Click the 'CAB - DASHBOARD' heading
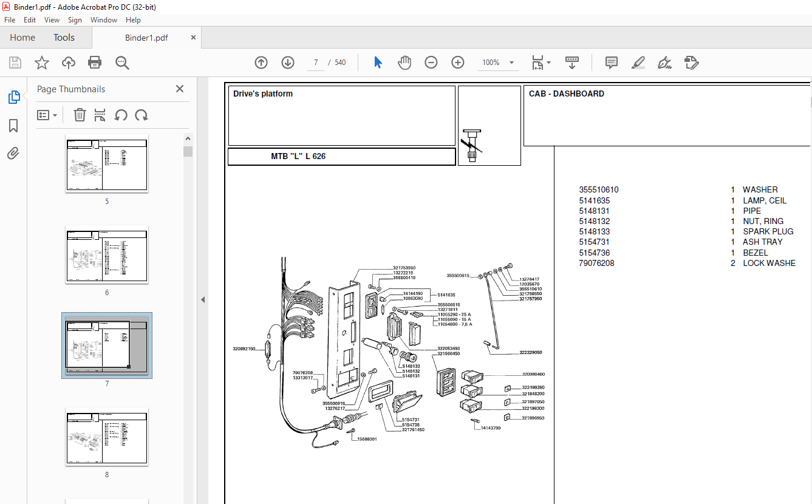The height and width of the screenshot is (504, 812). tap(567, 94)
